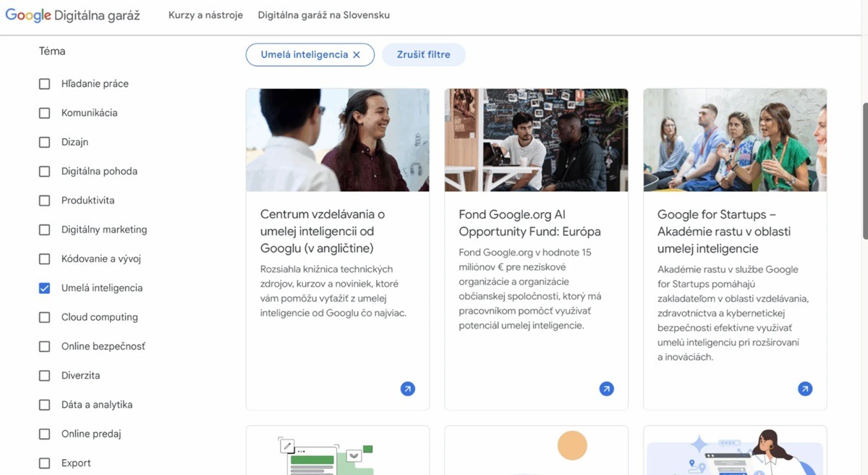The width and height of the screenshot is (868, 475).
Task: Click the men at laptop thumbnail
Action: (536, 140)
